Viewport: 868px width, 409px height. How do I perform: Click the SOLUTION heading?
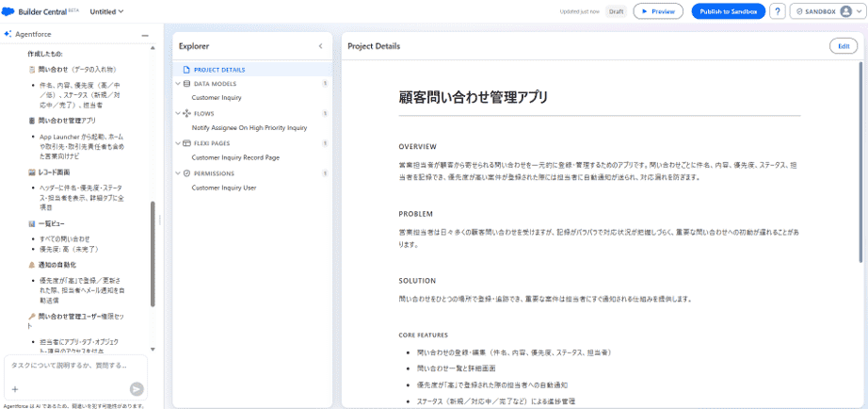click(417, 281)
